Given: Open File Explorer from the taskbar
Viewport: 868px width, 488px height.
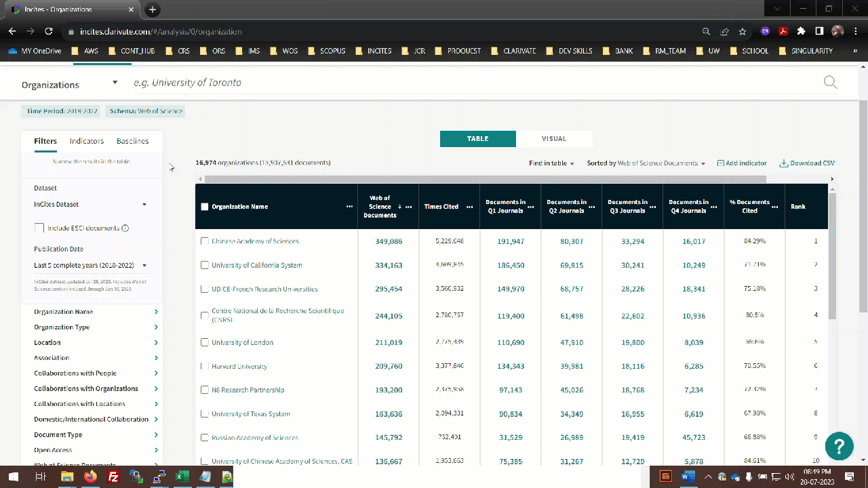Looking at the screenshot, I should click(x=67, y=476).
